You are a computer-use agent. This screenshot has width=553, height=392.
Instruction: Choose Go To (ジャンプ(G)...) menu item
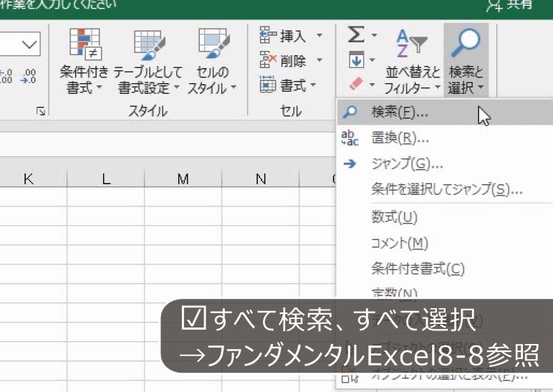click(x=445, y=163)
